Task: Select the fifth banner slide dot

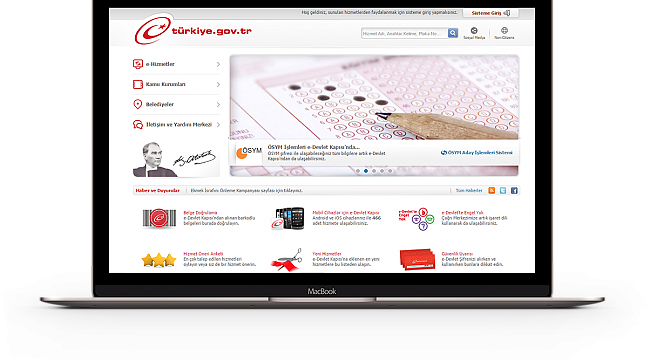Action: pyautogui.click(x=390, y=171)
